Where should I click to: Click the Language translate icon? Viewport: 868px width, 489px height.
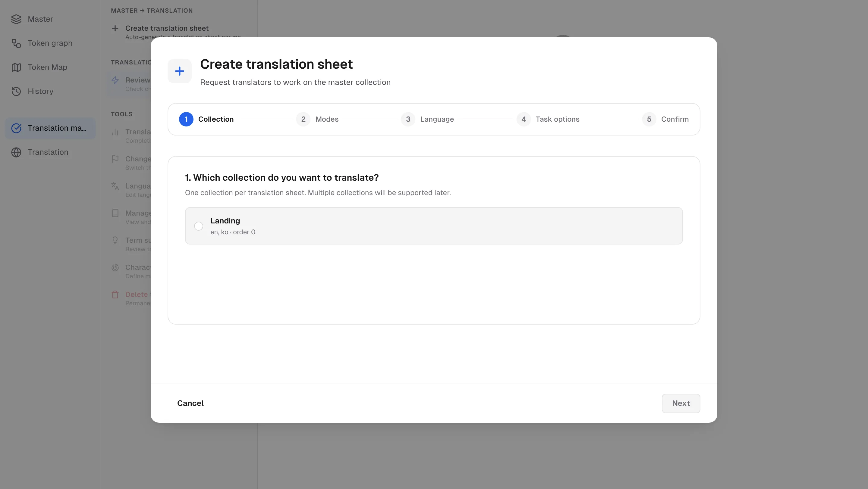(115, 186)
